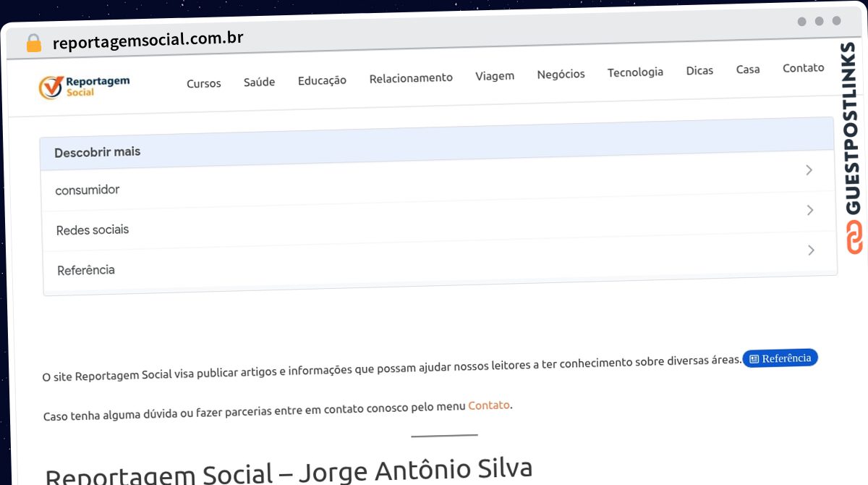Open the Relacionamento menu item
The image size is (868, 485).
coord(411,78)
